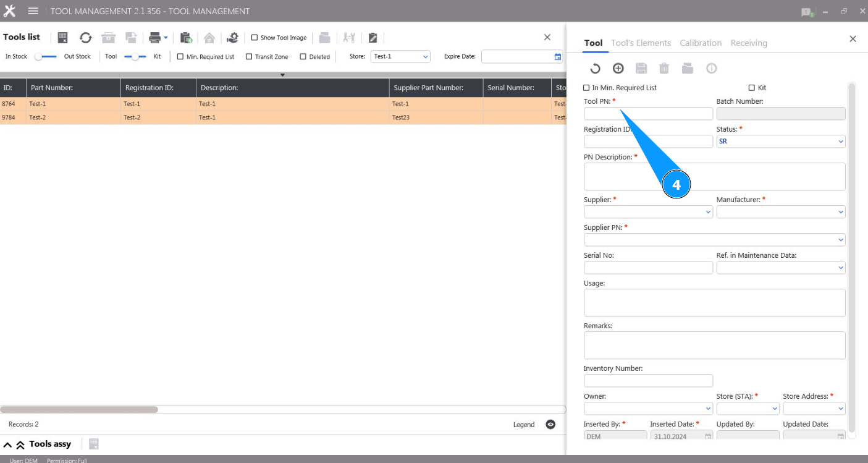The height and width of the screenshot is (463, 868).
Task: Toggle the Tool / Kit switch
Action: (x=135, y=56)
